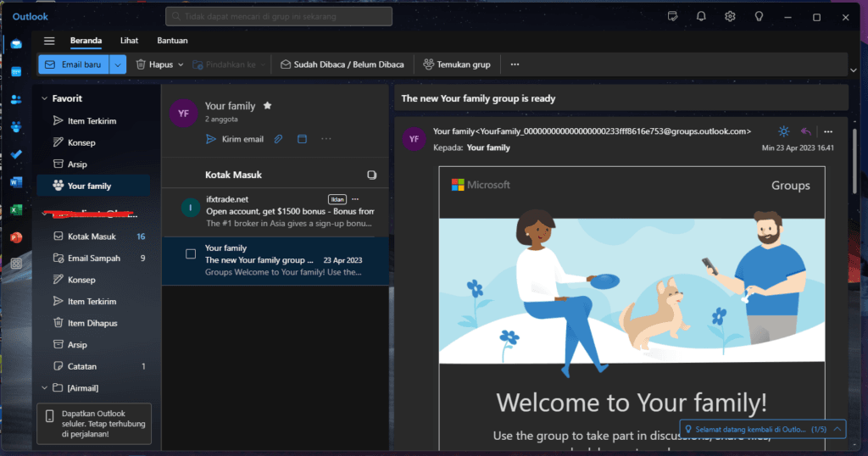Open Item Terkirim under Favorit
The height and width of the screenshot is (456, 868).
click(93, 120)
